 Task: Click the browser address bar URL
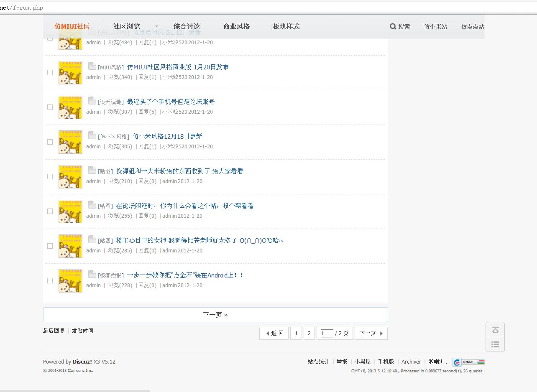pyautogui.click(x=22, y=8)
